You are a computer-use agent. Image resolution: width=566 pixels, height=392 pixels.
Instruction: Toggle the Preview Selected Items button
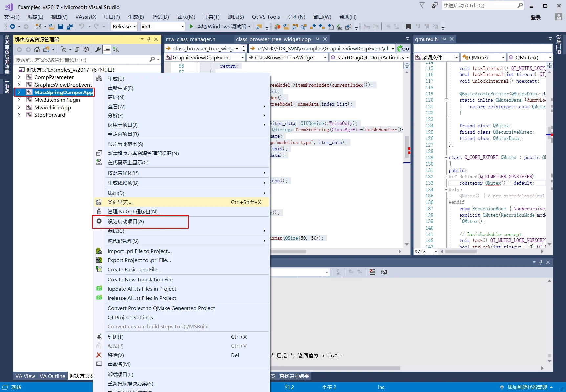(x=107, y=50)
